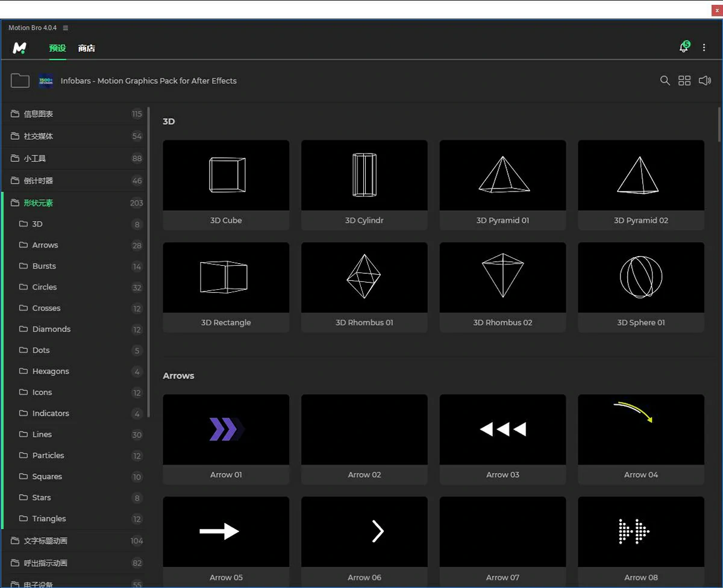Click the Infobars pack thumbnail icon

(x=46, y=81)
